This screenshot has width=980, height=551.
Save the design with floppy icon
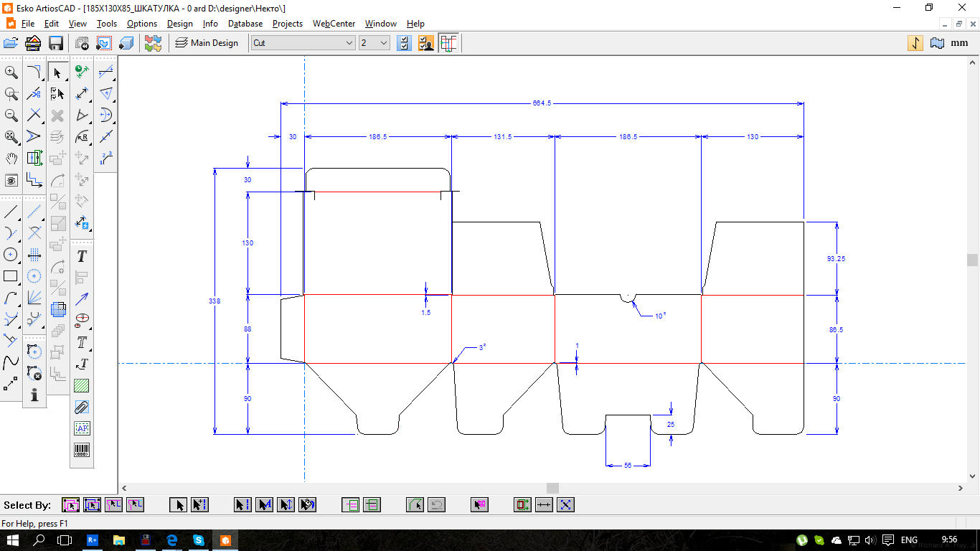pos(55,43)
